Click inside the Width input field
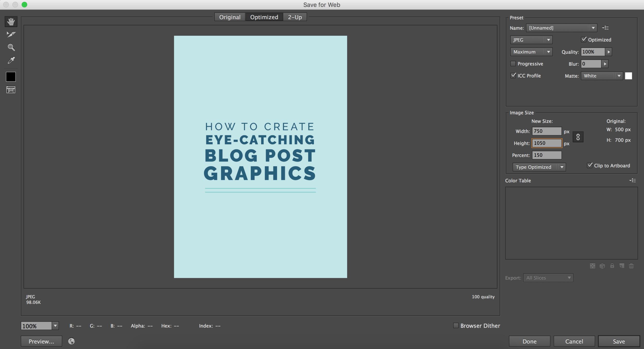The height and width of the screenshot is (349, 644). 546,131
